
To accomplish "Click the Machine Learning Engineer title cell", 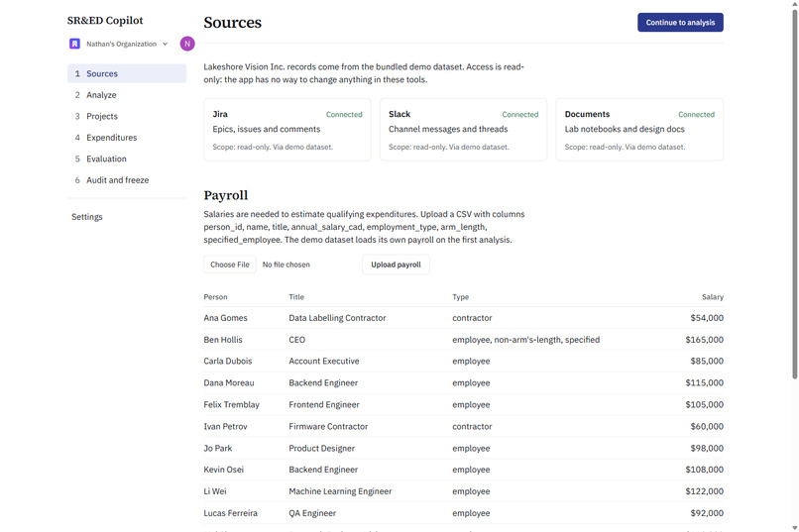I will [x=340, y=491].
